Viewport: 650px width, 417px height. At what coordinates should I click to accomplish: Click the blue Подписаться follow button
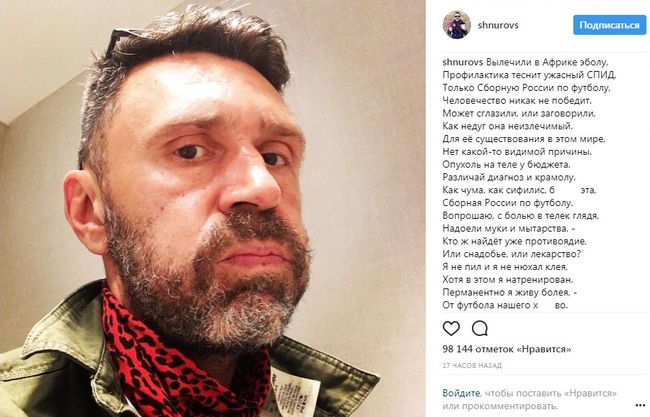click(x=609, y=25)
